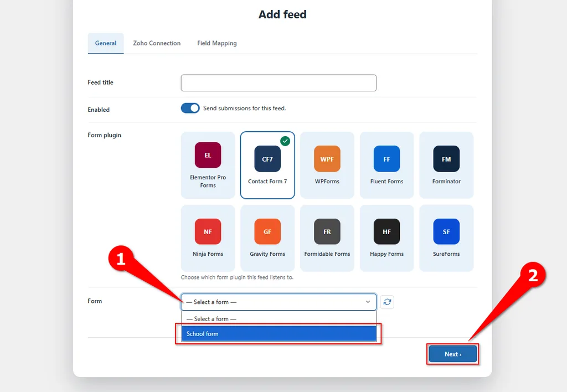
Task: Open the Zoho Connection tab
Action: (x=157, y=43)
